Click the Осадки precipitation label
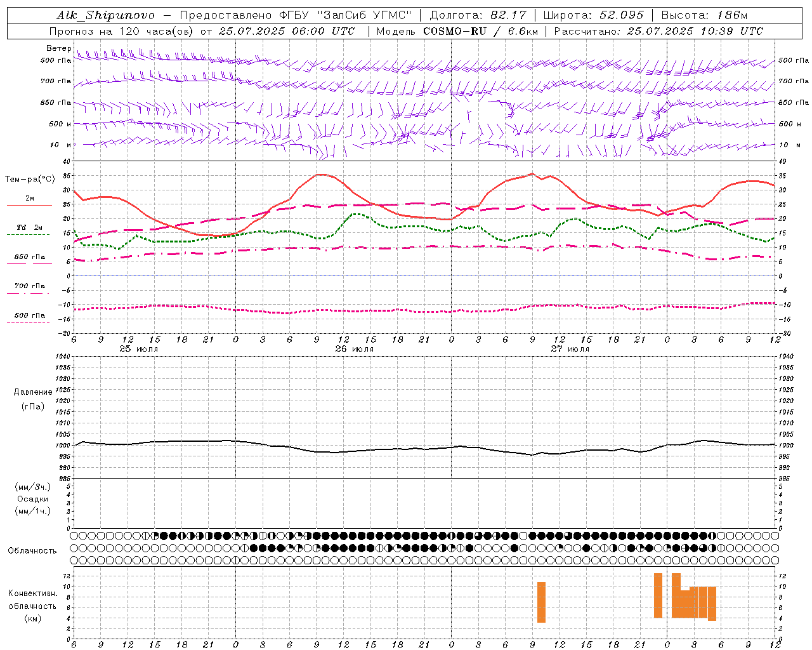 (33, 499)
